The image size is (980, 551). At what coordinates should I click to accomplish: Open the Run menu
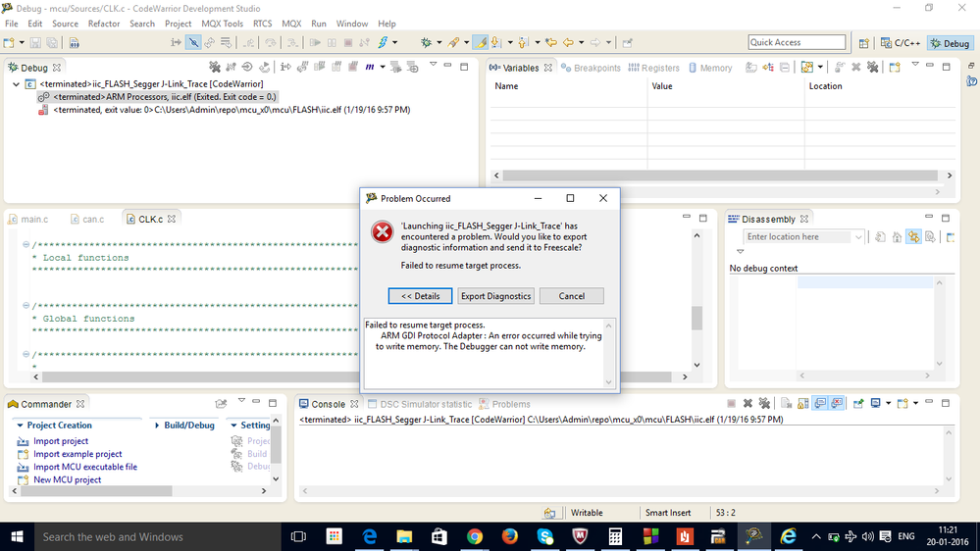click(x=318, y=24)
